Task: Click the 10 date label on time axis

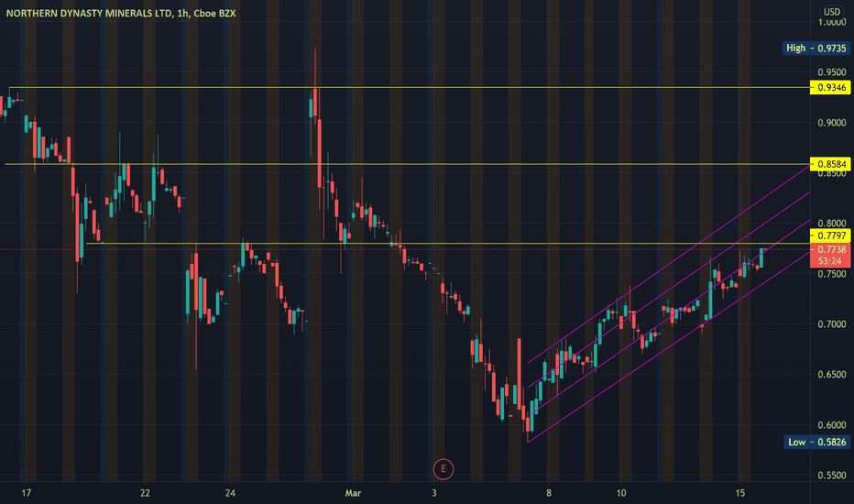Action: [x=621, y=493]
